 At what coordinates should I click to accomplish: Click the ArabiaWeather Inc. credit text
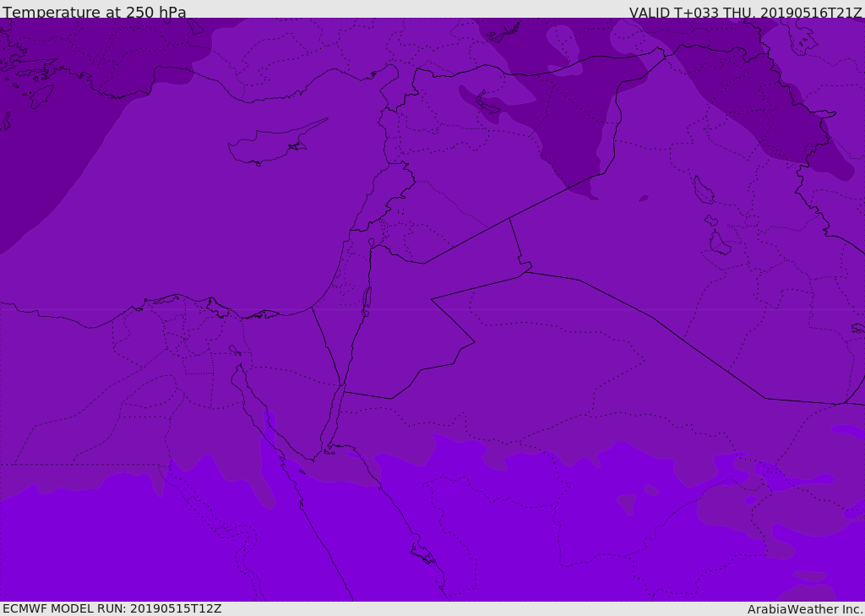[804, 609]
